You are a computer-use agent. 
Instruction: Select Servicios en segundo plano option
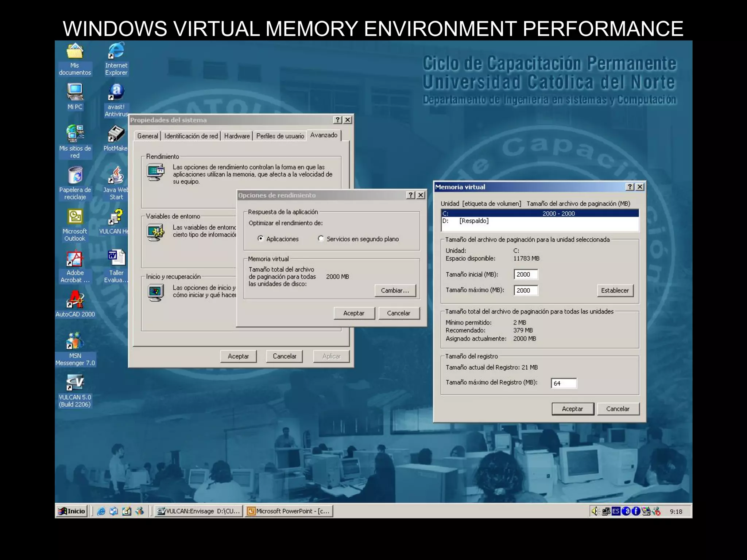click(x=321, y=238)
